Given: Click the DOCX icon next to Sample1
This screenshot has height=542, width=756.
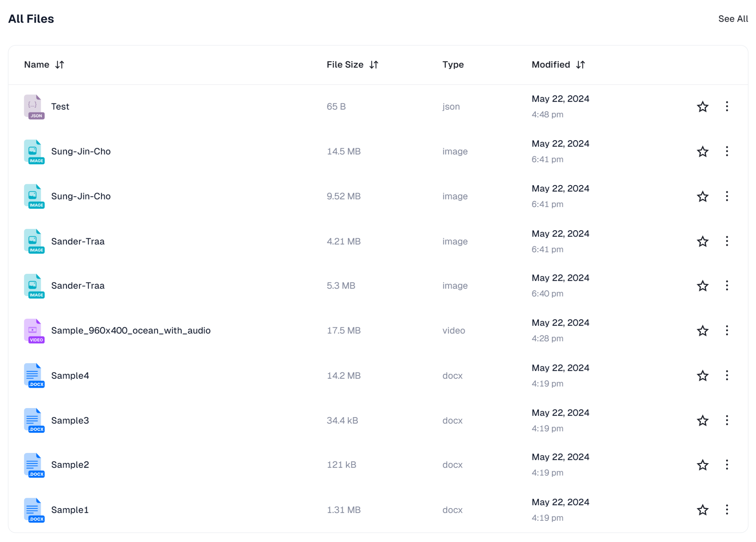Looking at the screenshot, I should pos(34,510).
